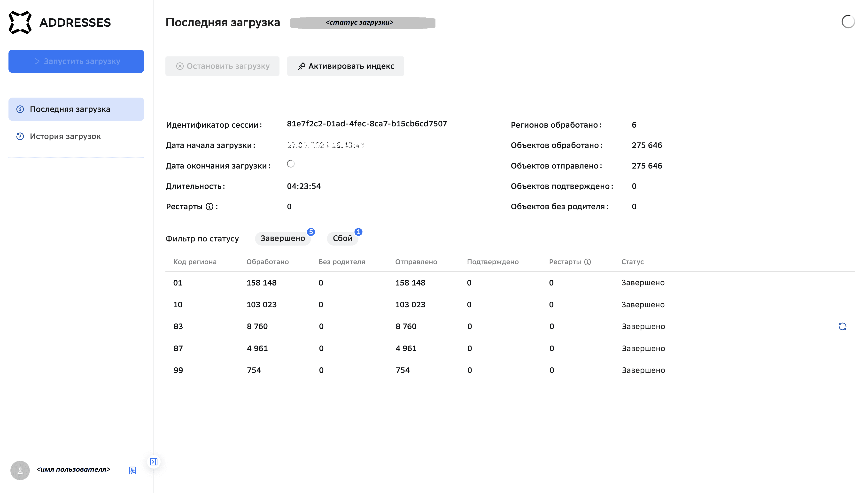Click the sidebar collapse panel icon
Screen dimensions: 868x493
click(154, 462)
